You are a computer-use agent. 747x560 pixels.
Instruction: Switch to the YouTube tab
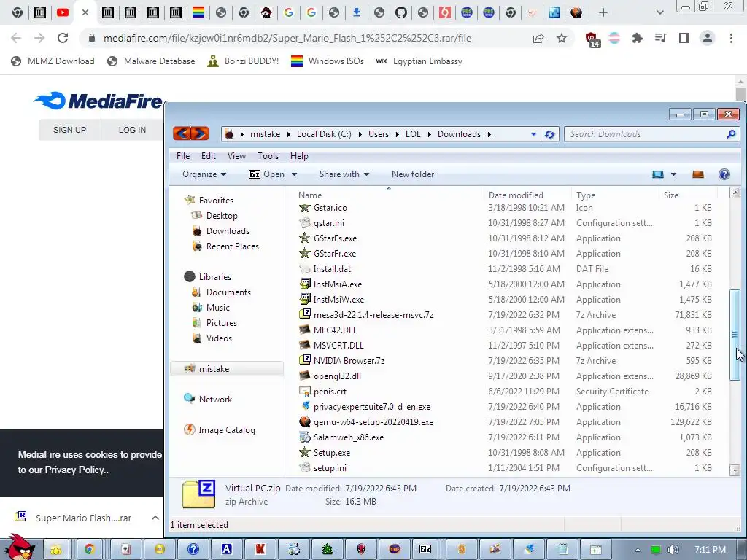coord(63,12)
